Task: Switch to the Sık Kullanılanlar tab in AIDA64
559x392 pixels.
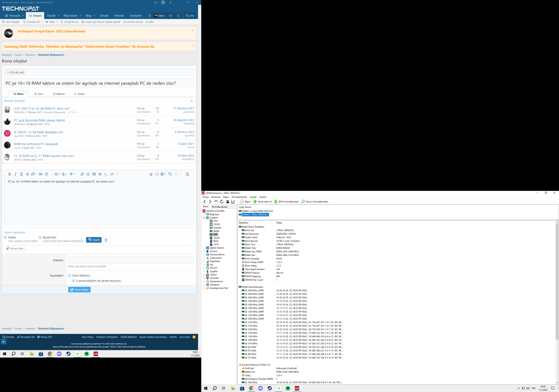Action: point(219,207)
